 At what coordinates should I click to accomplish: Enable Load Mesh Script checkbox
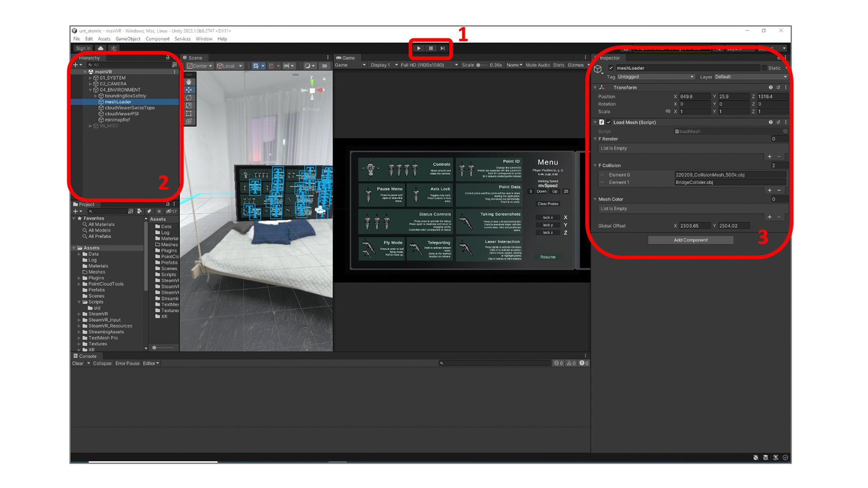(608, 122)
